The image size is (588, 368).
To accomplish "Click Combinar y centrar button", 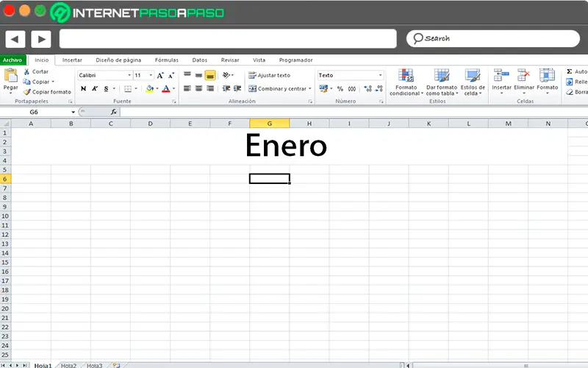I will (x=278, y=88).
